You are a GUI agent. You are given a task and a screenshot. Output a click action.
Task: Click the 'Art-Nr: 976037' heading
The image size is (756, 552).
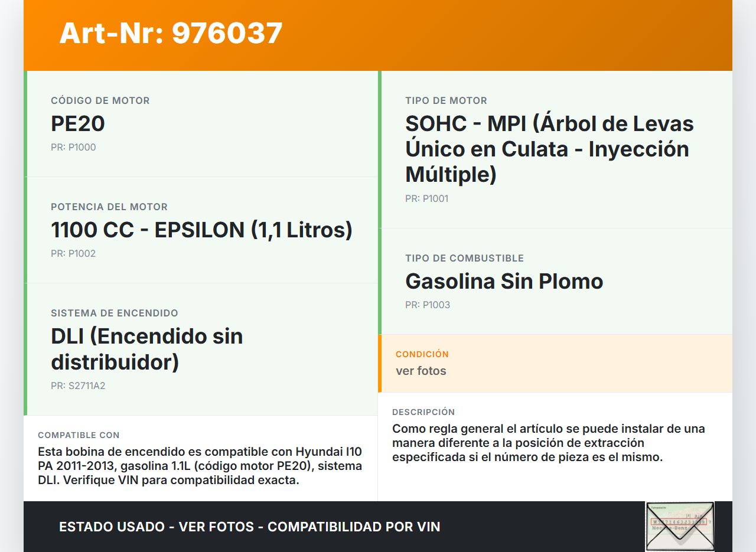click(171, 33)
